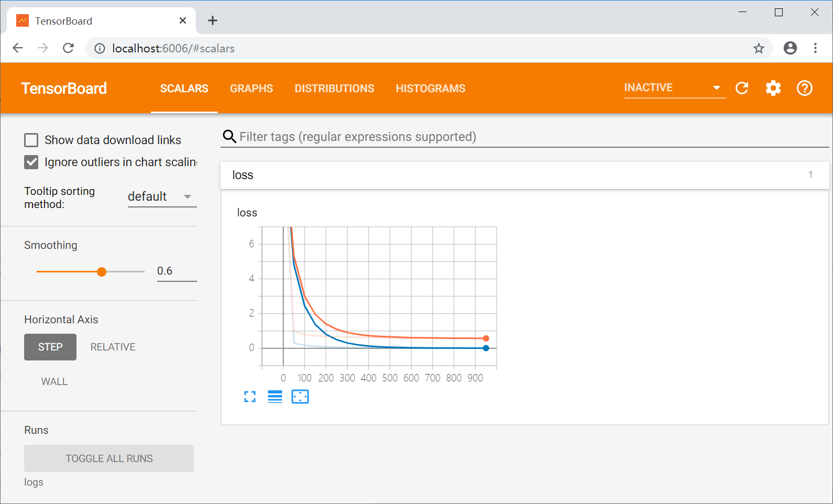Switch to the GRAPHS tab
The height and width of the screenshot is (504, 833).
click(x=251, y=89)
